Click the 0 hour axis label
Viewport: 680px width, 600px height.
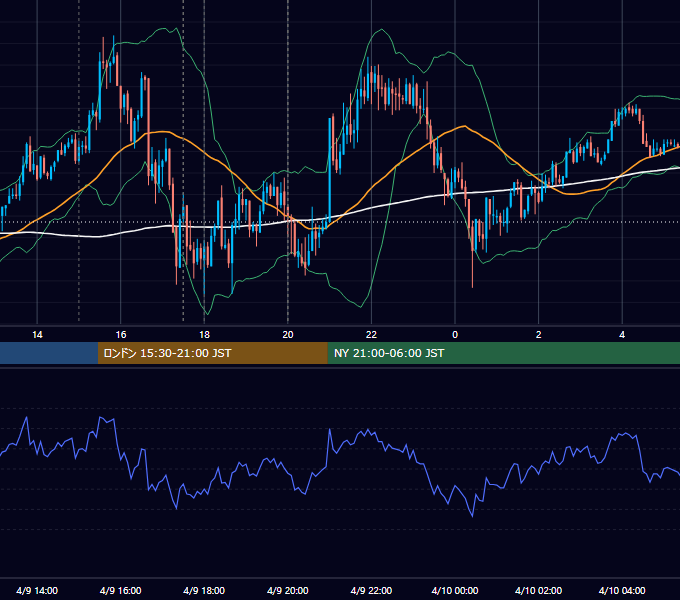click(455, 335)
